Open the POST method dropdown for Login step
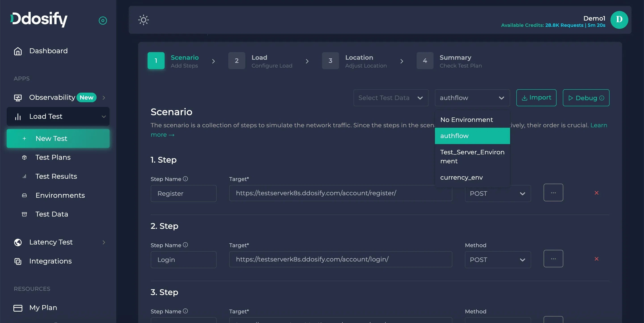Image resolution: width=644 pixels, height=323 pixels. (498, 260)
